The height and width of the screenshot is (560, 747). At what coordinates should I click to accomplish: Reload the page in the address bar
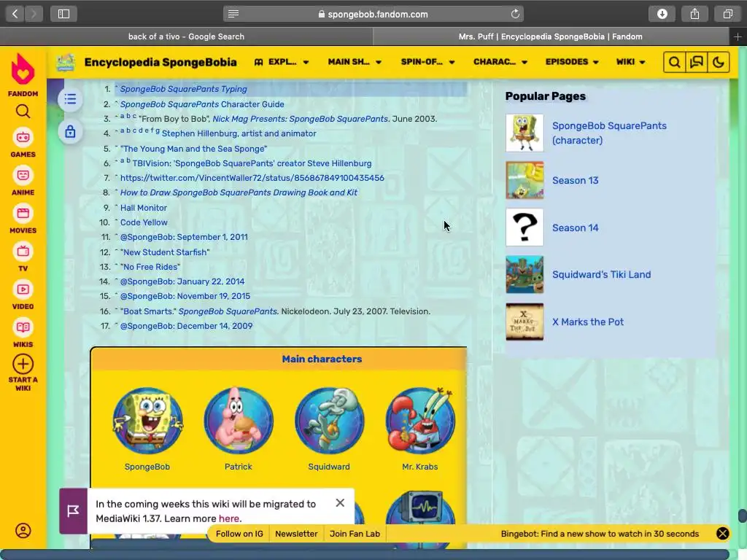coord(515,14)
